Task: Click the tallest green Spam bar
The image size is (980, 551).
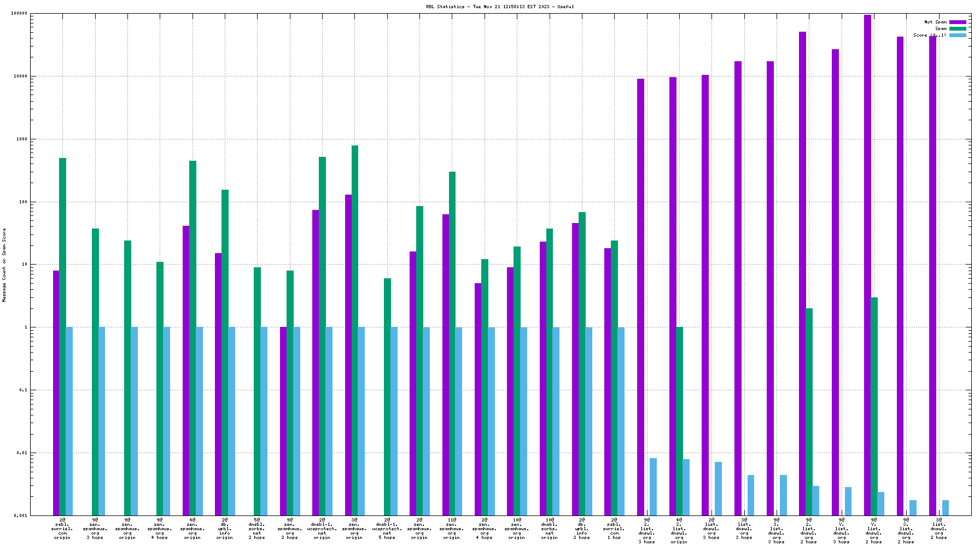Action: 355,328
